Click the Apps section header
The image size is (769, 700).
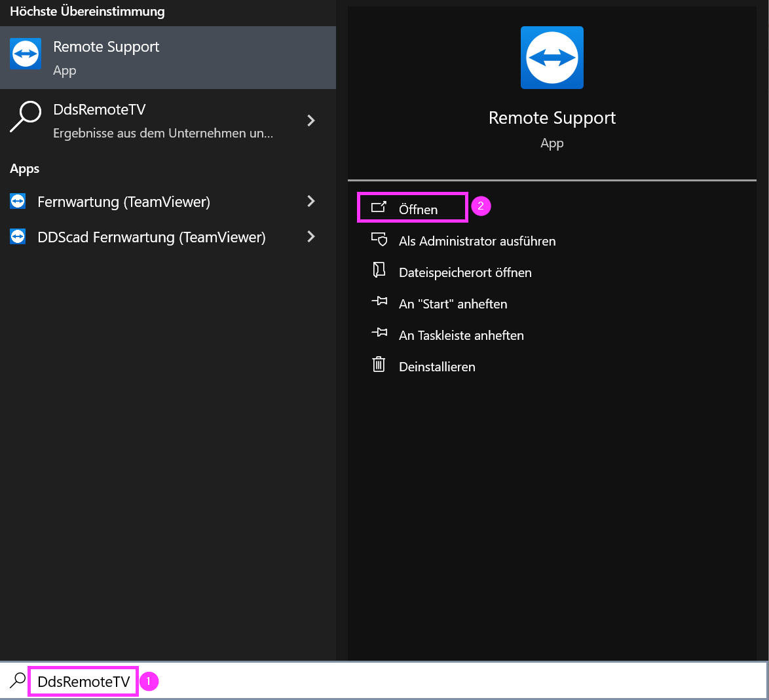24,169
